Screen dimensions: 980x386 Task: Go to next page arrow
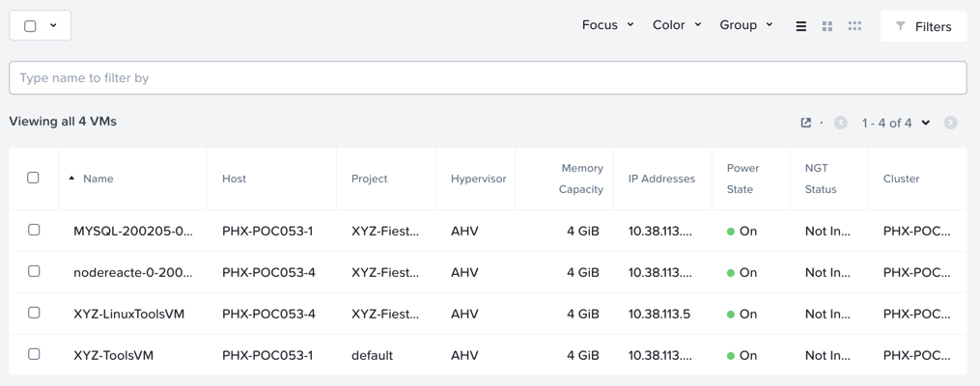click(951, 123)
